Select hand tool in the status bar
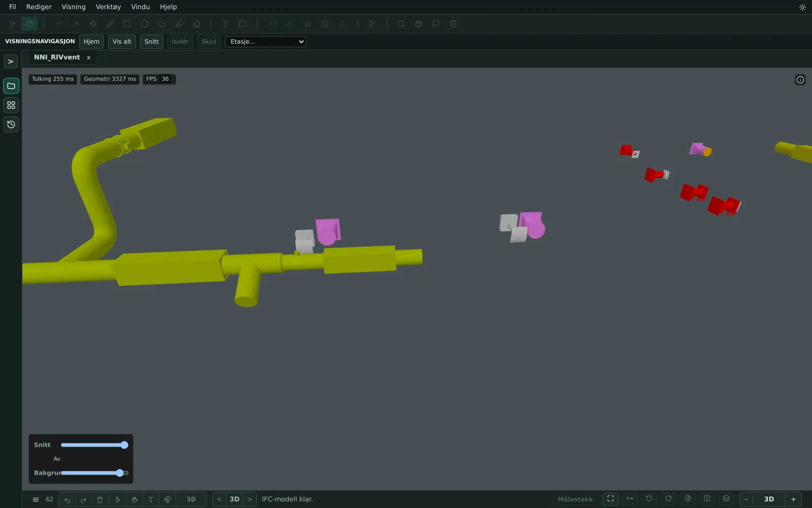This screenshot has height=508, width=812. point(134,499)
